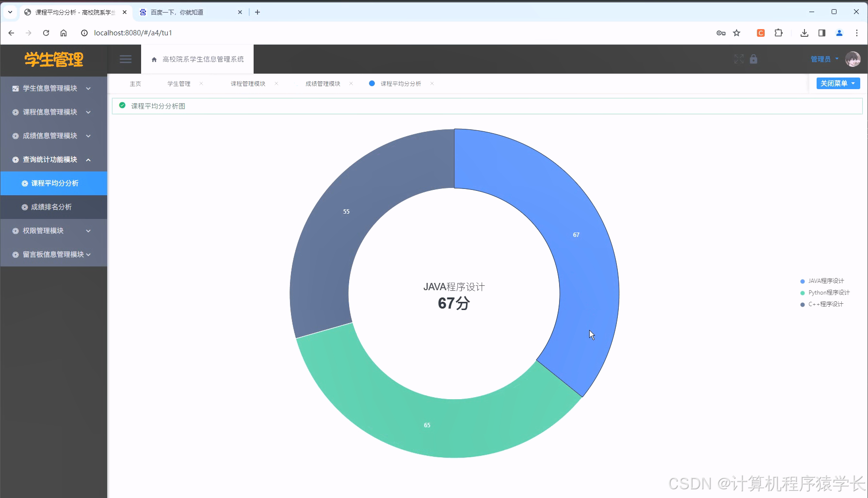Image resolution: width=868 pixels, height=498 pixels.
Task: Click 高校院系学生信息管理系统 breadcrumb text
Action: (203, 59)
